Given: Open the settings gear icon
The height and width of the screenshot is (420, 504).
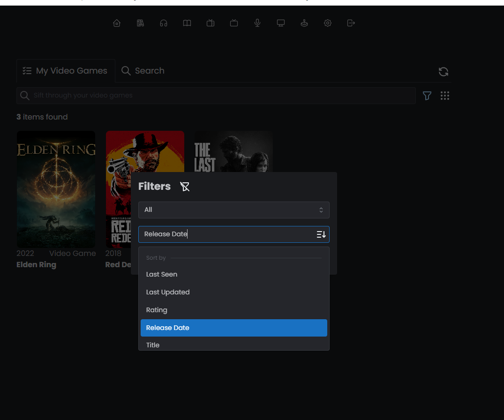Looking at the screenshot, I should [328, 23].
